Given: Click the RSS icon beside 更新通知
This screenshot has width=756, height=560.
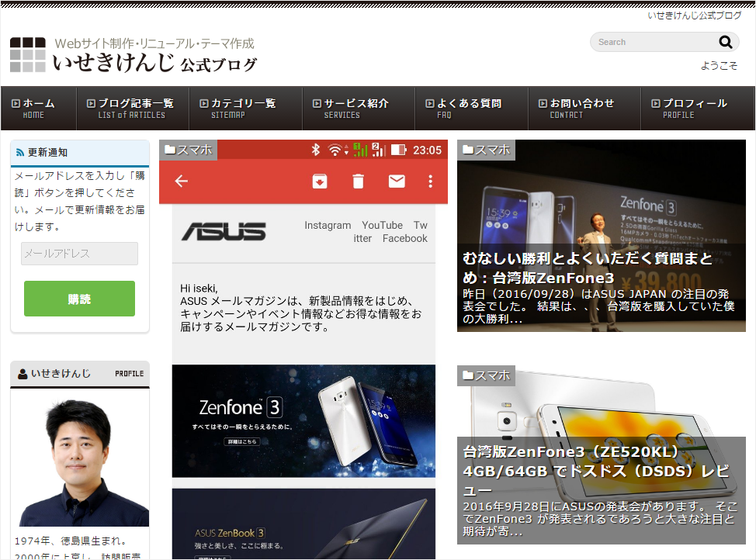Looking at the screenshot, I should coord(20,153).
